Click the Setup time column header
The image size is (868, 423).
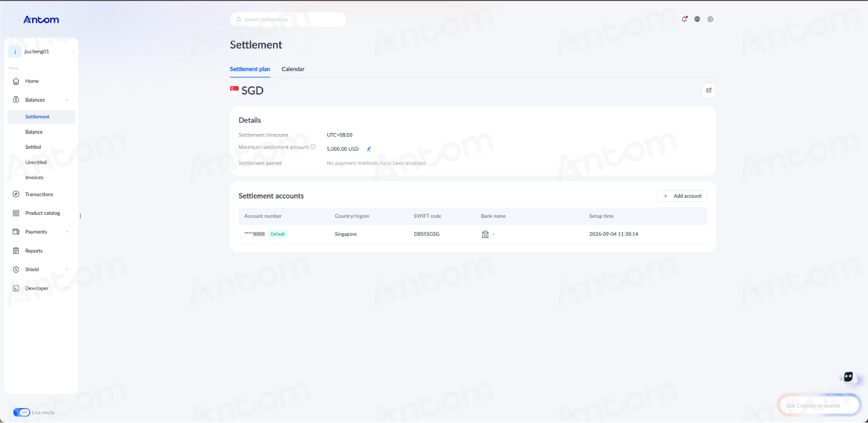pos(602,216)
